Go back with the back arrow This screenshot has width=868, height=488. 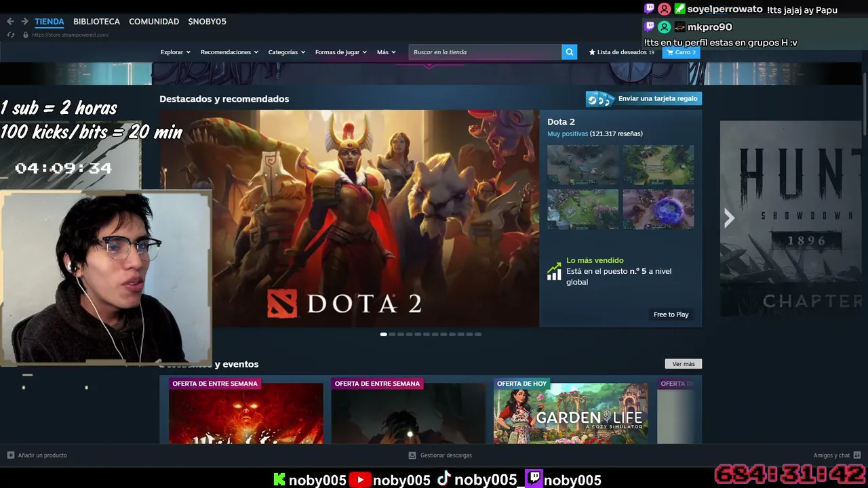click(x=10, y=22)
